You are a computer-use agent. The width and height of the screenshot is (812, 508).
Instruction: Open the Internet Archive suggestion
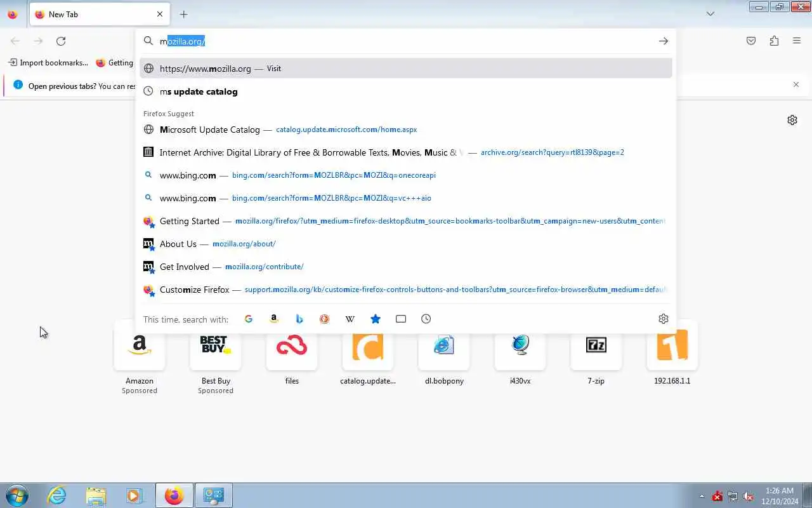tap(406, 152)
